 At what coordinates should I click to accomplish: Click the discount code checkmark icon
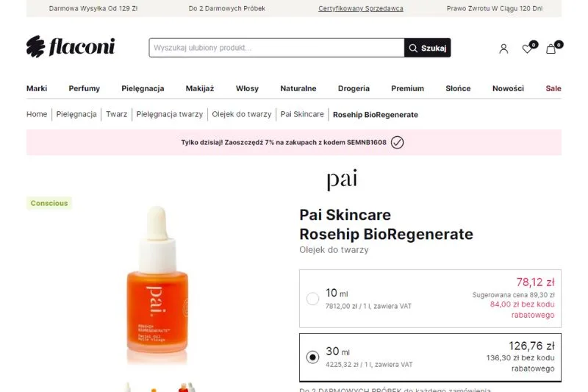pos(397,143)
